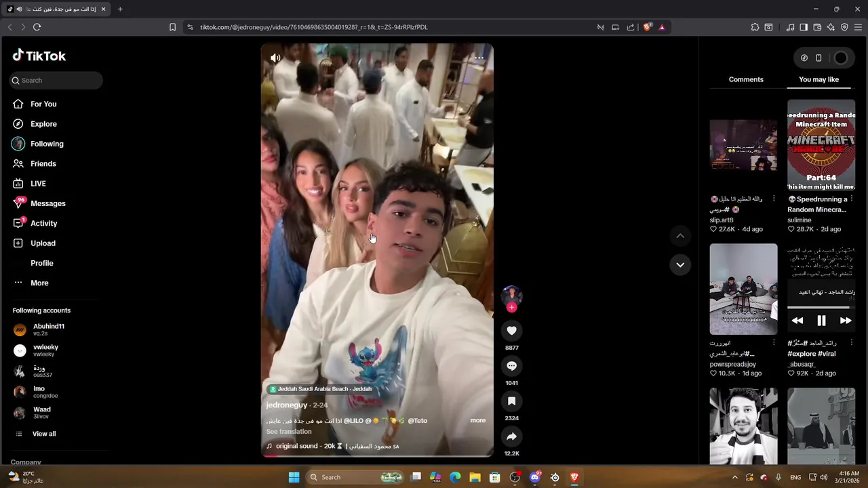Open the Brave Wallet icon
This screenshot has width=868, height=488.
coord(817,27)
